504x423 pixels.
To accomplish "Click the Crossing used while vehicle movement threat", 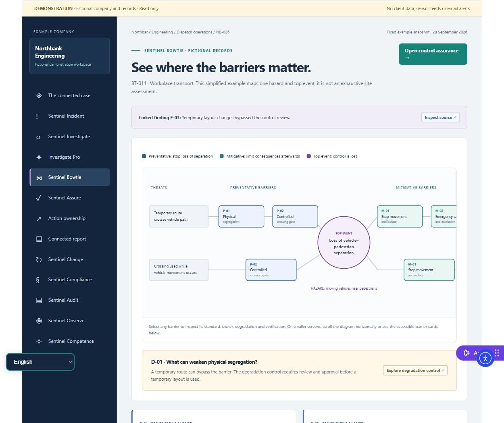I will click(179, 270).
